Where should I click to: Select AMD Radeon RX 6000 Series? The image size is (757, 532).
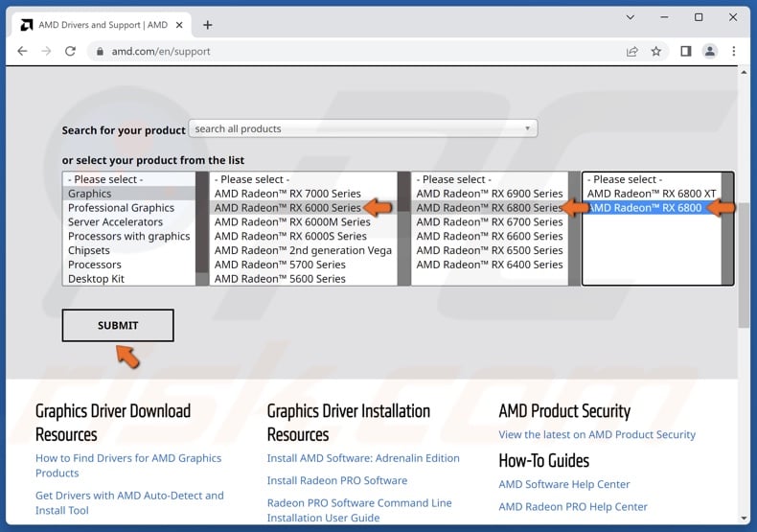(303, 208)
